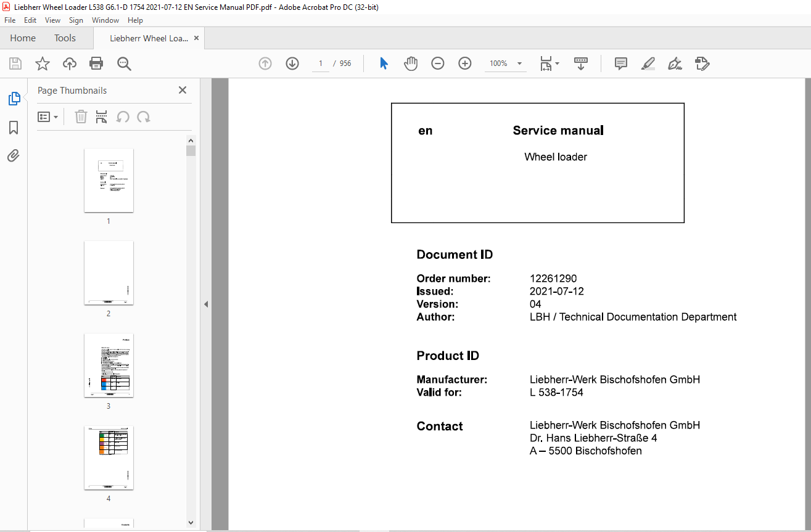Image resolution: width=811 pixels, height=532 pixels.
Task: Close the Liebherr document tab
Action: click(x=197, y=38)
